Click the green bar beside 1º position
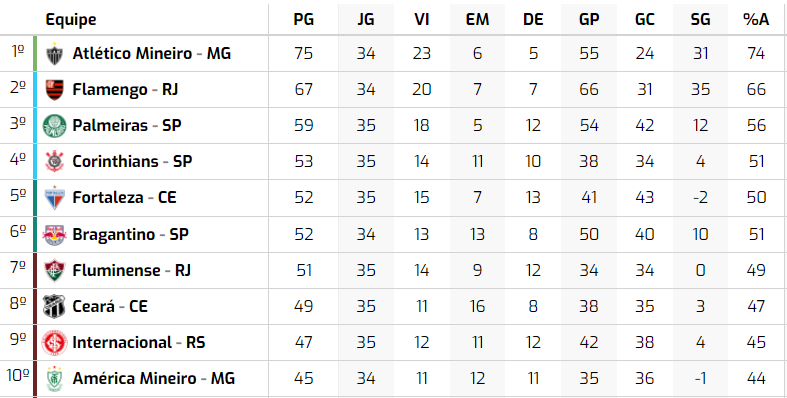 tap(35, 53)
